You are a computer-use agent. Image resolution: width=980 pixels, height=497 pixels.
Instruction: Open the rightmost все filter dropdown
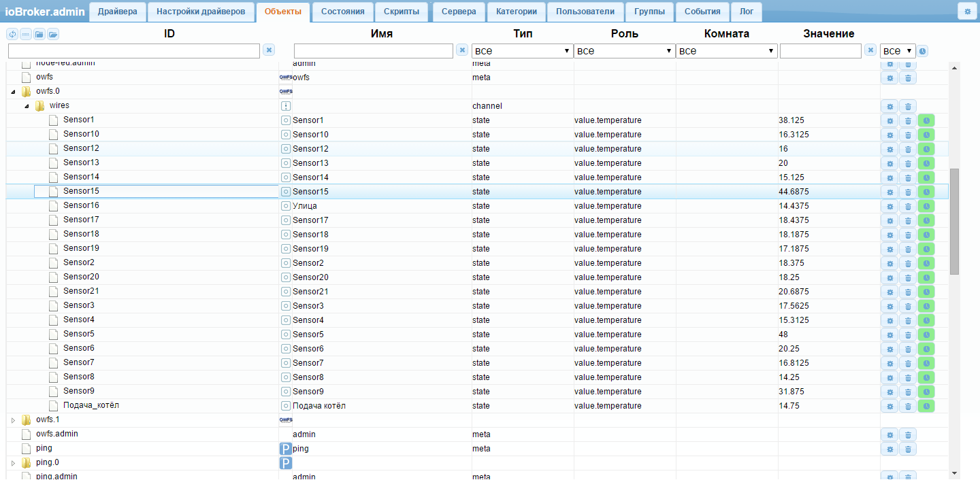897,51
